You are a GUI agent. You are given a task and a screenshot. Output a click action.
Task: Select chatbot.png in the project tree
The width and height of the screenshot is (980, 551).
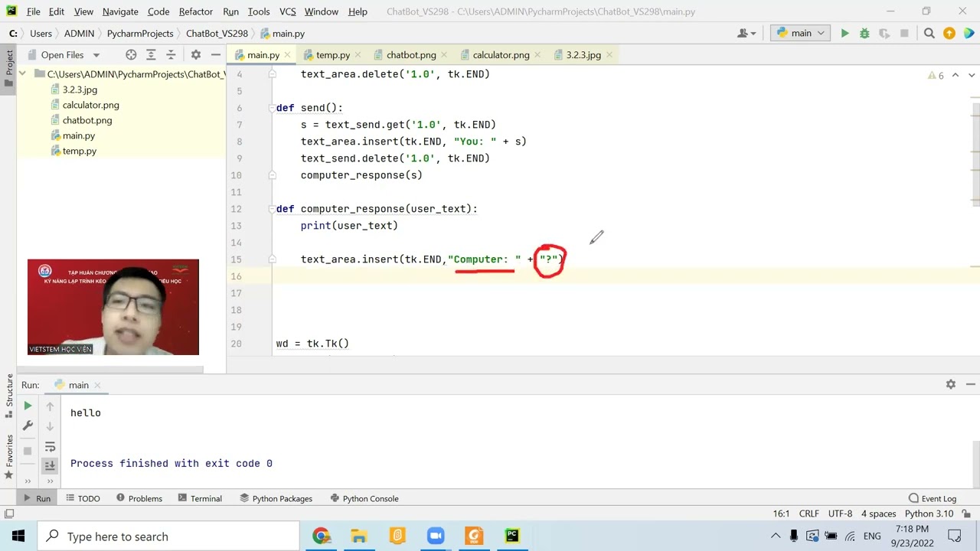pyautogui.click(x=87, y=120)
